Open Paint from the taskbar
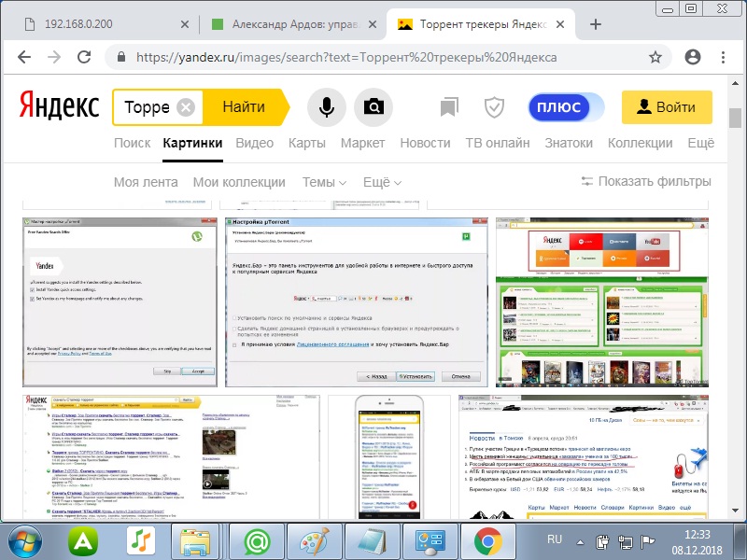This screenshot has height=560, width=747. [315, 541]
